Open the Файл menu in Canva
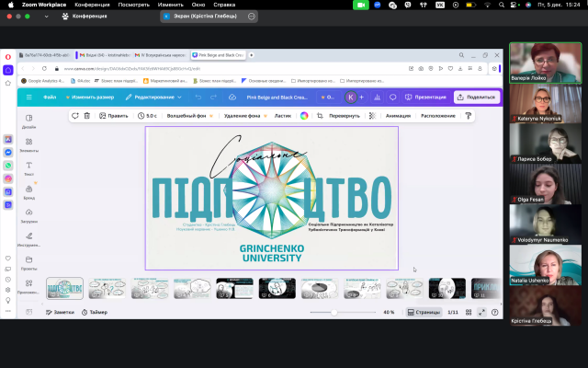The width and height of the screenshot is (588, 368). [x=50, y=97]
